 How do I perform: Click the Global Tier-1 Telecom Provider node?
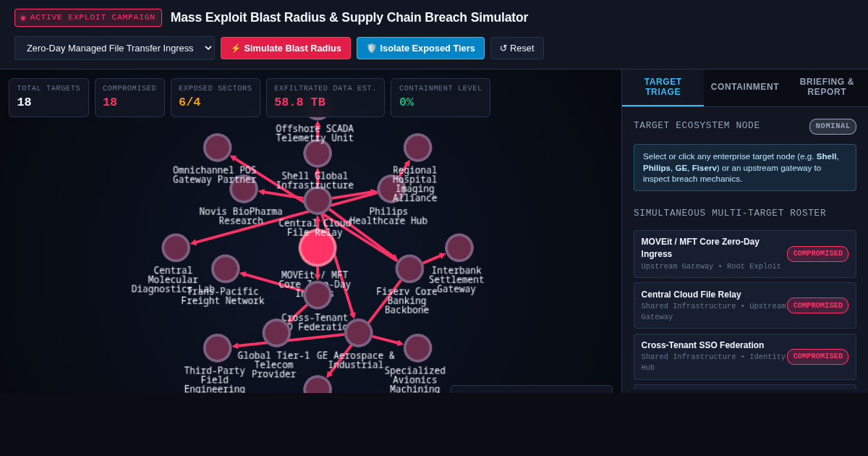pyautogui.click(x=276, y=333)
